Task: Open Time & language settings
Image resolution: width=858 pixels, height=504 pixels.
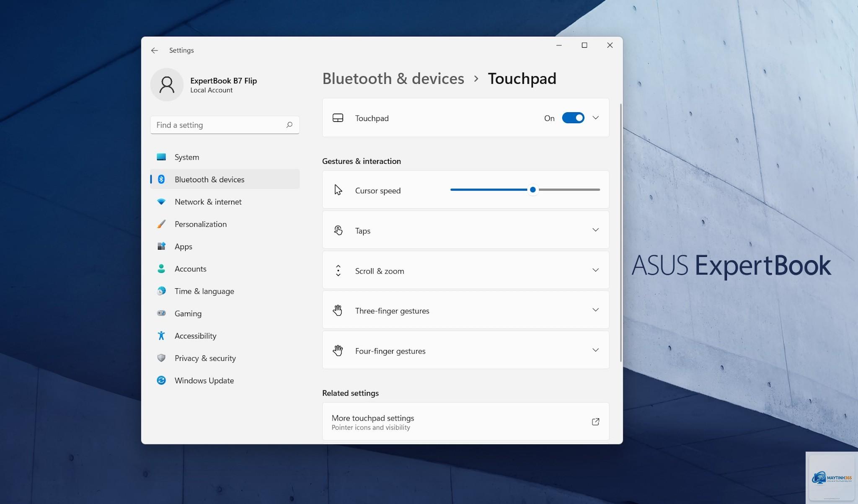Action: (225, 291)
